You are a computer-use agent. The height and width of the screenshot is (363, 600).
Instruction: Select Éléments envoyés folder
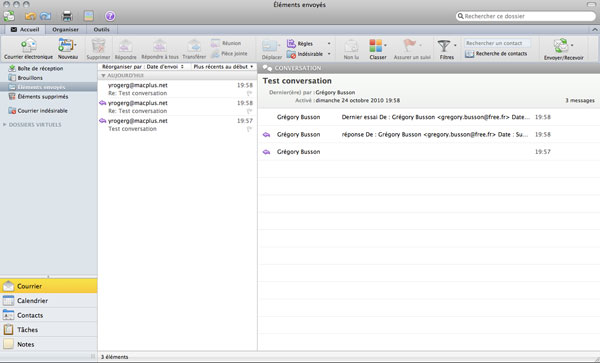point(49,87)
